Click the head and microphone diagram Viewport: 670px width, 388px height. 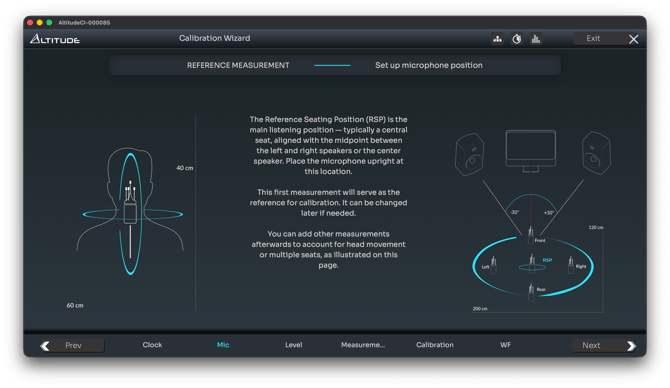click(x=130, y=212)
